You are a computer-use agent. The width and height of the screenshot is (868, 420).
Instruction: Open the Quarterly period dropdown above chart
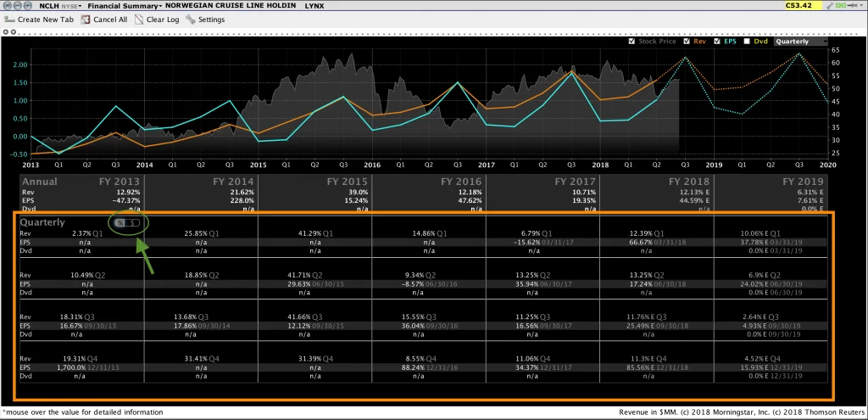click(800, 42)
